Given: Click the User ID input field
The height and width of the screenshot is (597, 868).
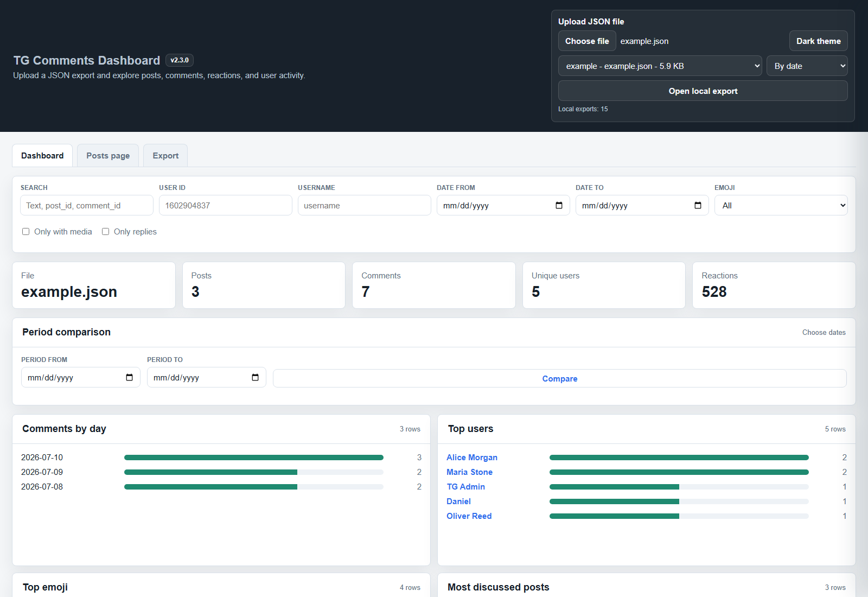Looking at the screenshot, I should click(x=226, y=205).
